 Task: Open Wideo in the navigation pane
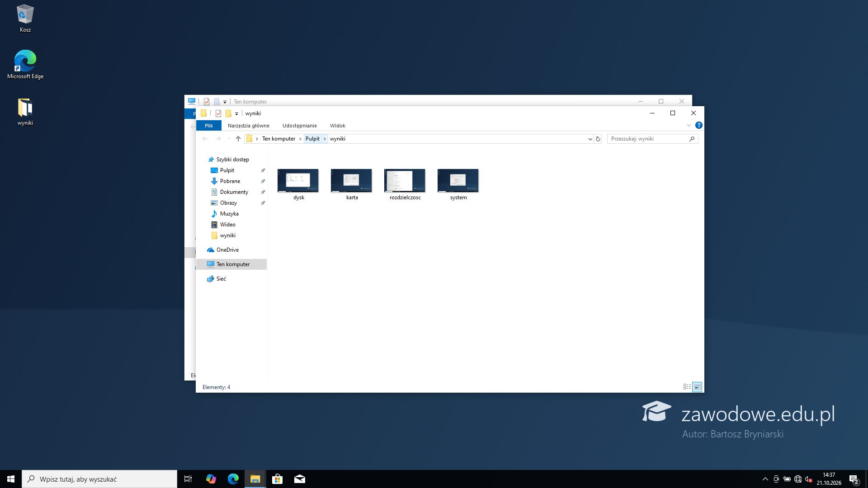coord(228,225)
